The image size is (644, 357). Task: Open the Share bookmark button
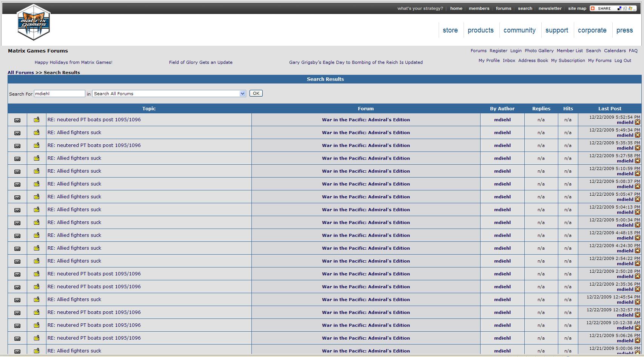pyautogui.click(x=613, y=8)
